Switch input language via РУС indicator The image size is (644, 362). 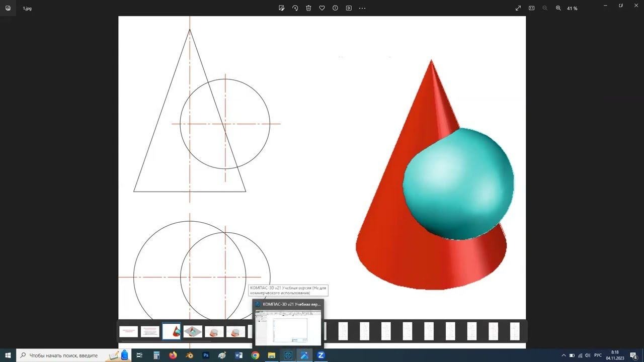[x=598, y=355]
